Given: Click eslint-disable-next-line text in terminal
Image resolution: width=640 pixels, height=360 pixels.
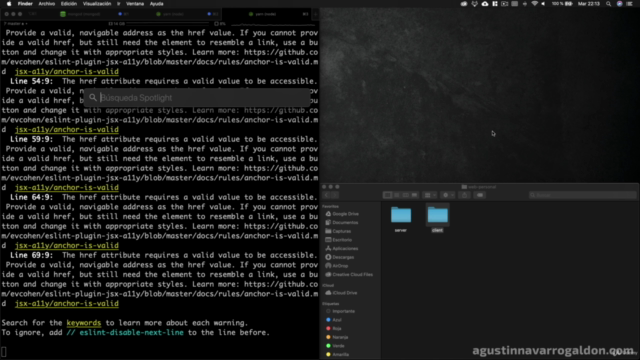Looking at the screenshot, I should pos(131,333).
